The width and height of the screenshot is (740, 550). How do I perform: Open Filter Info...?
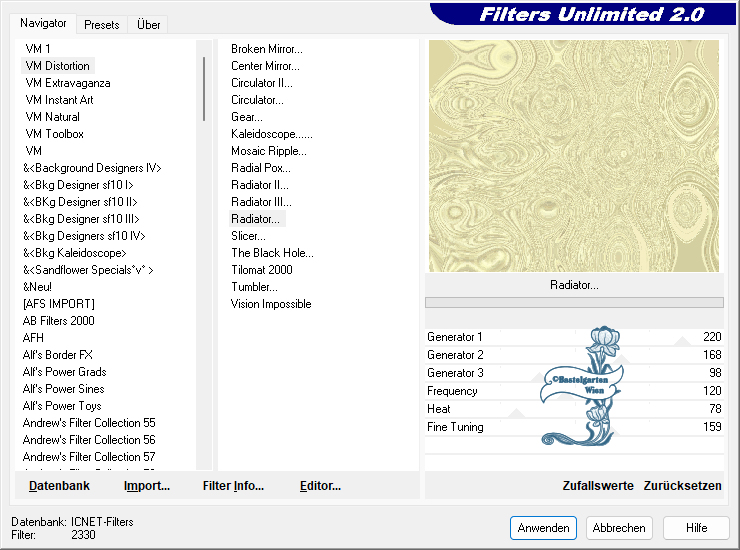(x=233, y=486)
